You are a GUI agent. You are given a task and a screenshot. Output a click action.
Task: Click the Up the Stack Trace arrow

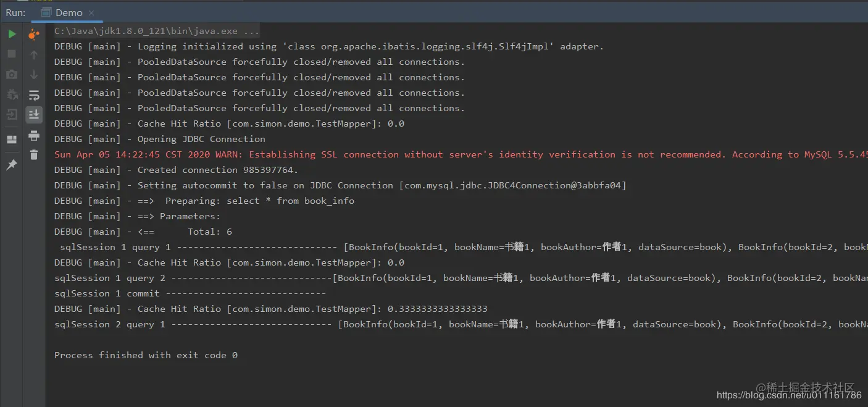(34, 55)
